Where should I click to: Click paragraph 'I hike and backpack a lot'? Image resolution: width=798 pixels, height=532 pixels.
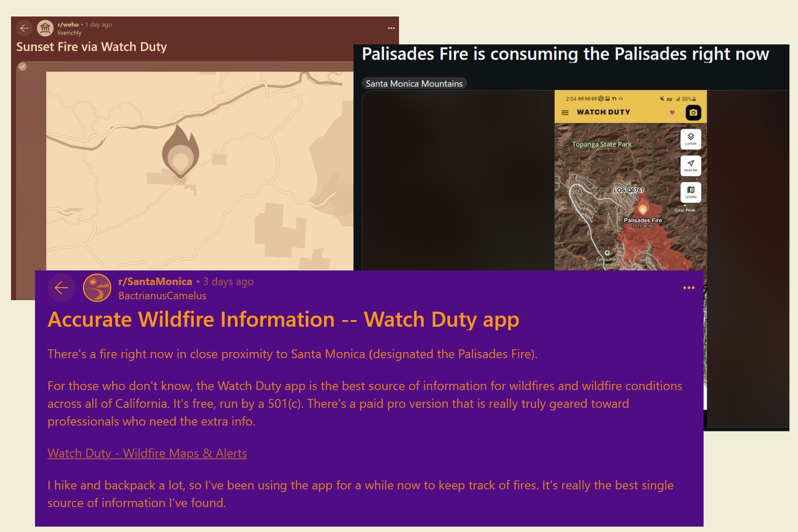(x=361, y=494)
